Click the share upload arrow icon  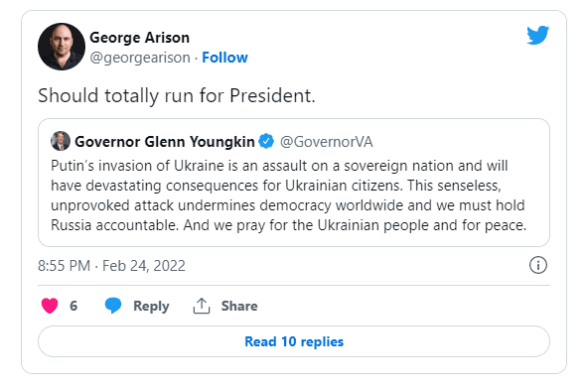(x=202, y=306)
